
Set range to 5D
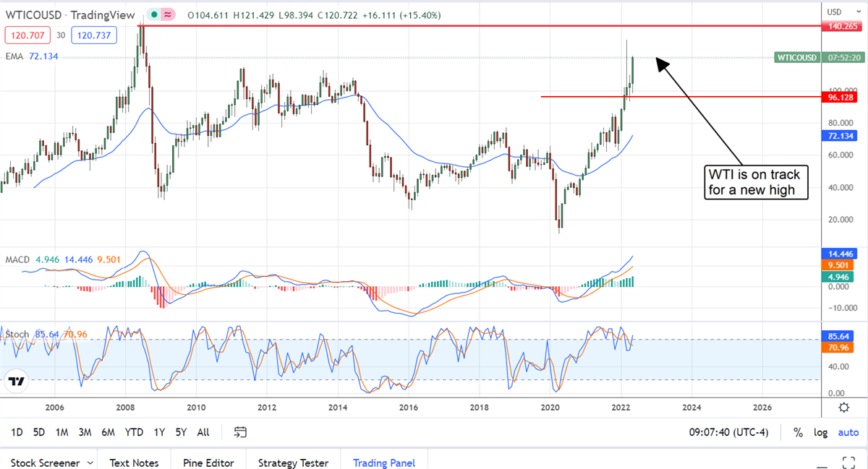(39, 432)
